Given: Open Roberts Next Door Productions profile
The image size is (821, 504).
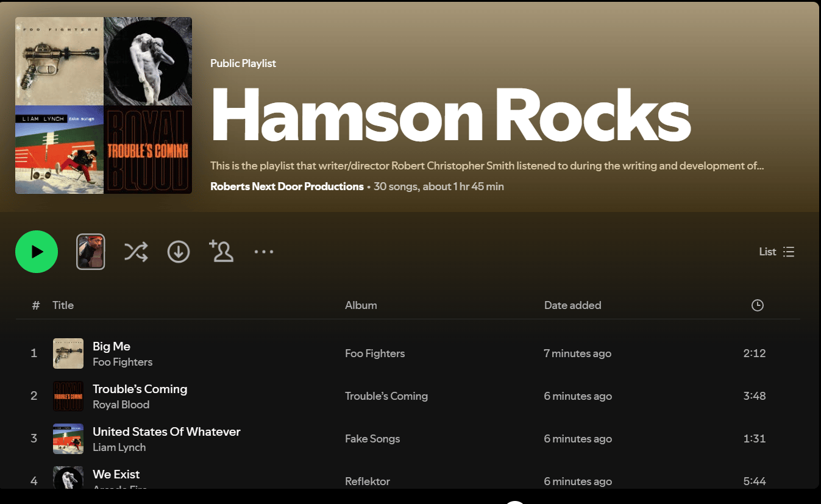Looking at the screenshot, I should [287, 186].
